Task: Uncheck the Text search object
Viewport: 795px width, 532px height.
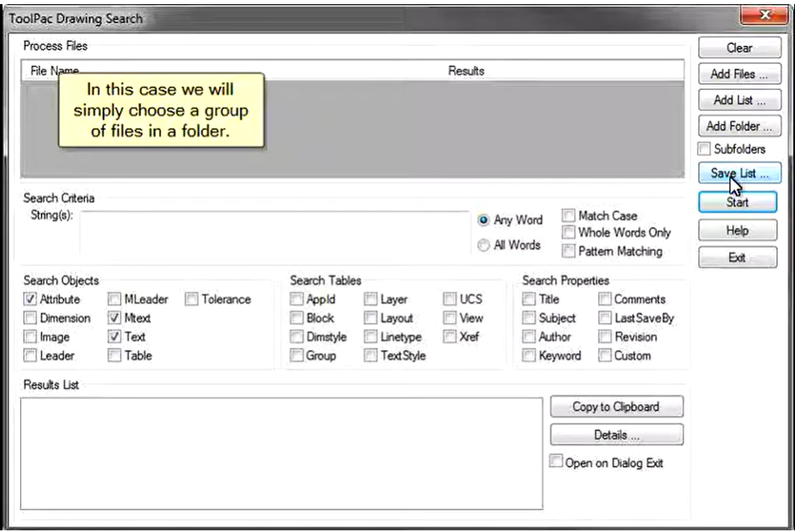Action: (114, 337)
